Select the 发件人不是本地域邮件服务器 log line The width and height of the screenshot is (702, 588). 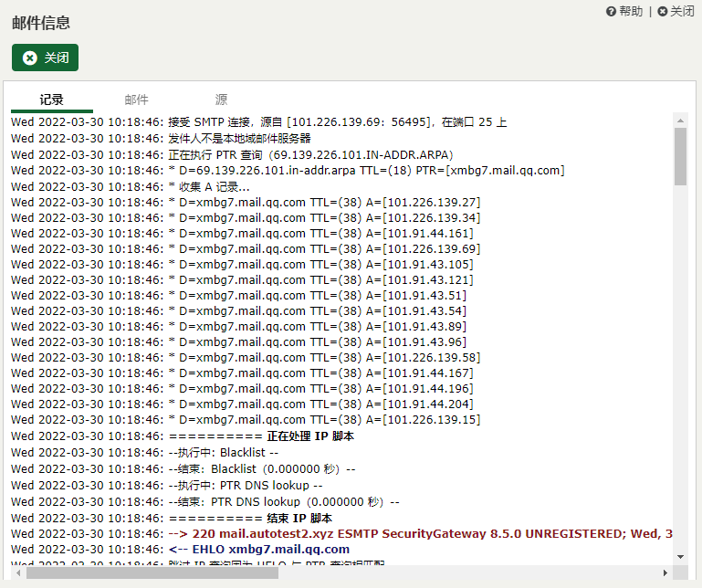click(x=239, y=139)
